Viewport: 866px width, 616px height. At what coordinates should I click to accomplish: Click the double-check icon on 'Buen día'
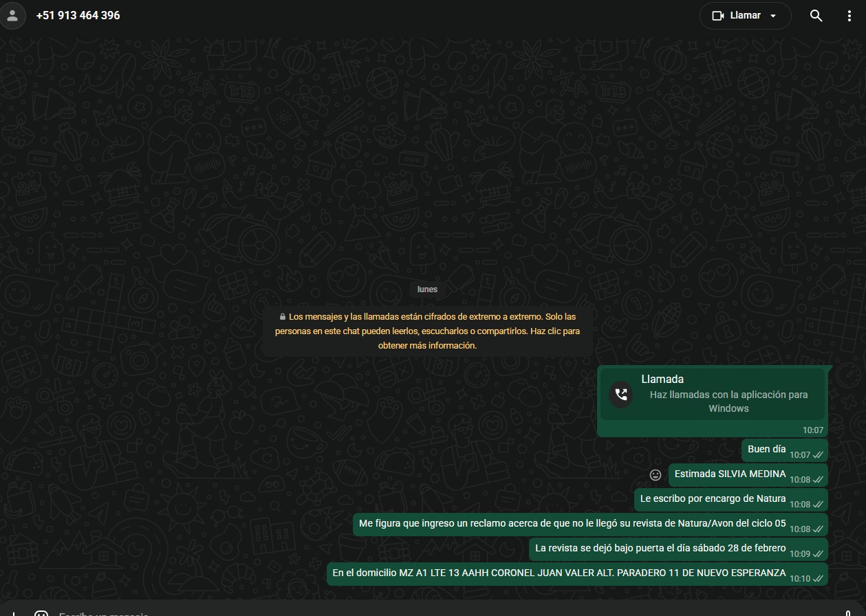[x=818, y=455]
